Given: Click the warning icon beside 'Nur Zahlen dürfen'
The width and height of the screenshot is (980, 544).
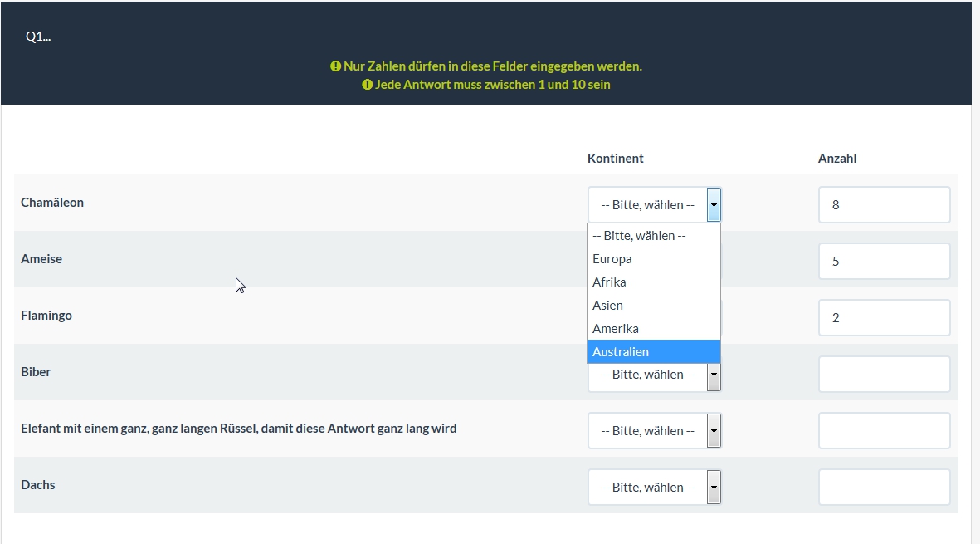Looking at the screenshot, I should coord(335,66).
